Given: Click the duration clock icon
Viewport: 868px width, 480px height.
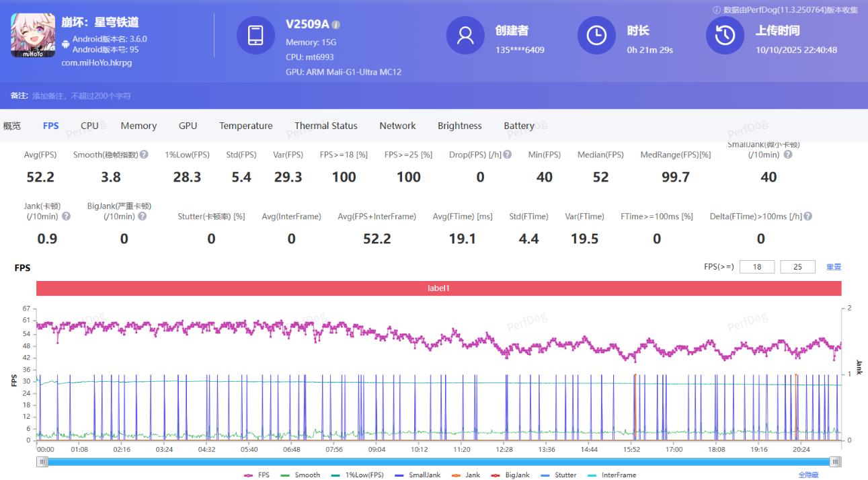Looking at the screenshot, I should click(596, 36).
